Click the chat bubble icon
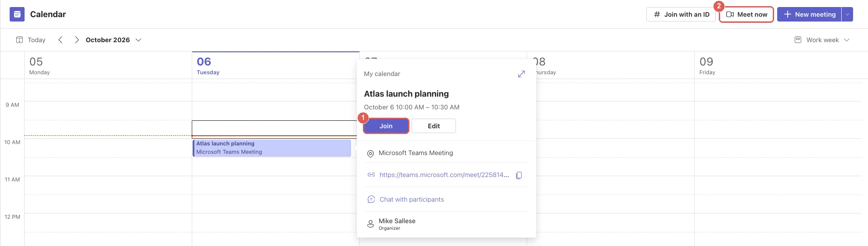 371,199
